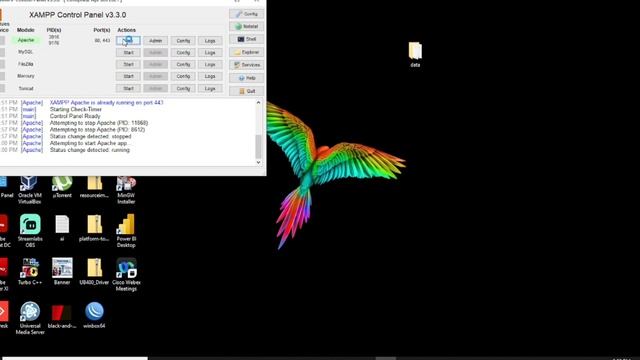Launch Turbo C++ shortcut
Screen dimensions: 640x360
click(x=30, y=271)
